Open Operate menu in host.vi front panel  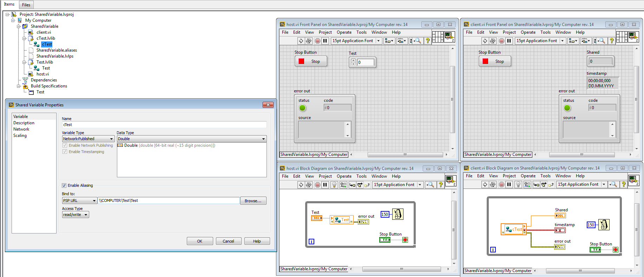tap(344, 32)
